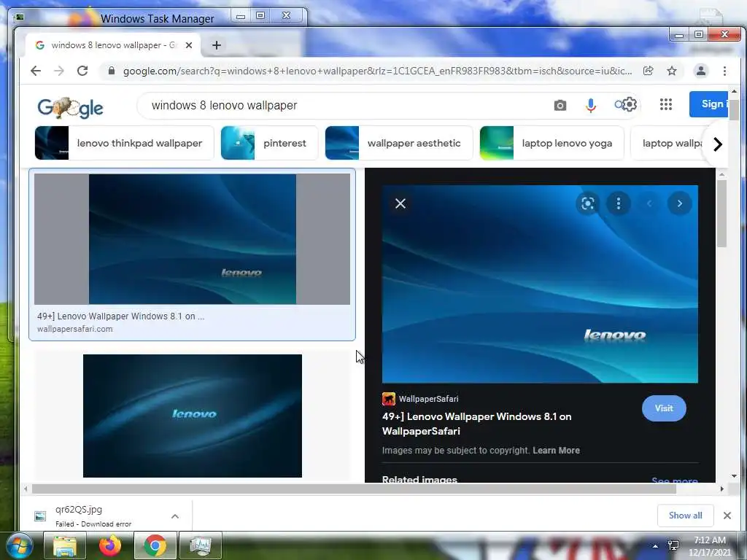This screenshot has height=560, width=747.
Task: Open second dark Lenovo wallpaper thumbnail
Action: click(x=193, y=416)
